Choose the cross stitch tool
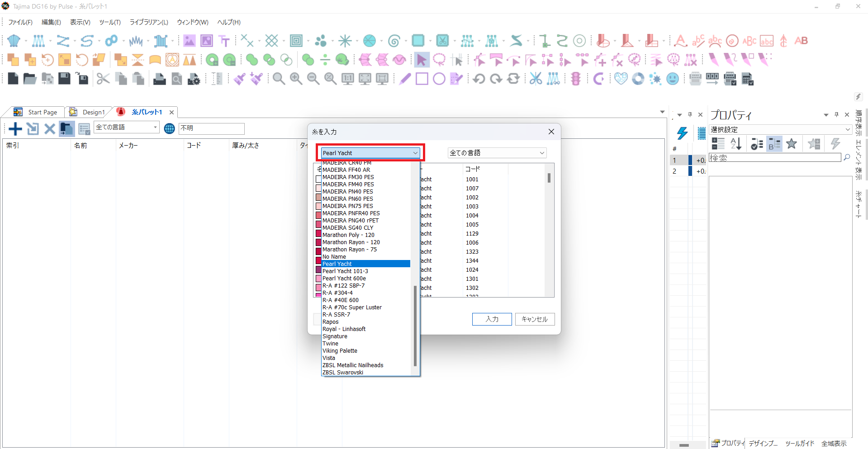The image size is (868, 449). coord(247,41)
